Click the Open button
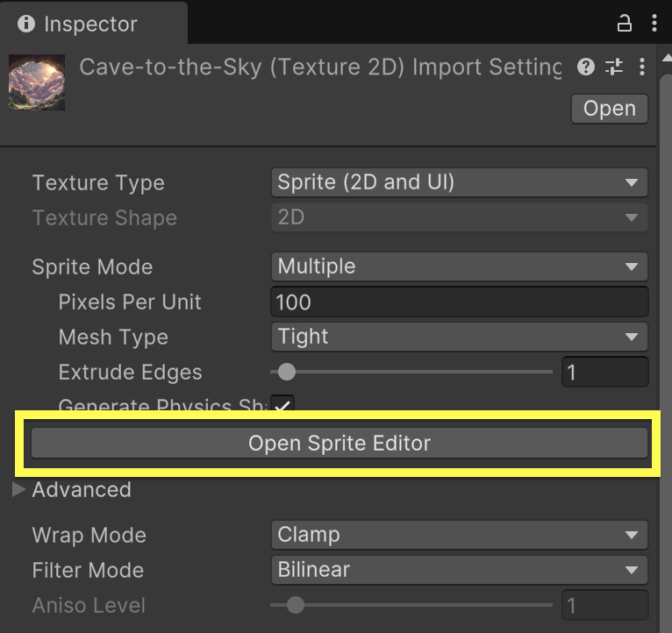Viewport: 672px width, 633px height. click(609, 109)
